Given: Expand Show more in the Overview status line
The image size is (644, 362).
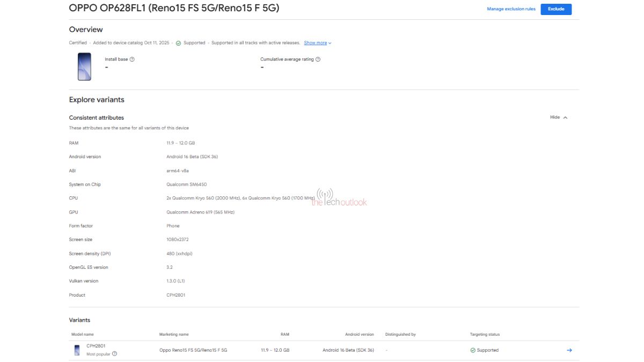Looking at the screenshot, I should [317, 43].
